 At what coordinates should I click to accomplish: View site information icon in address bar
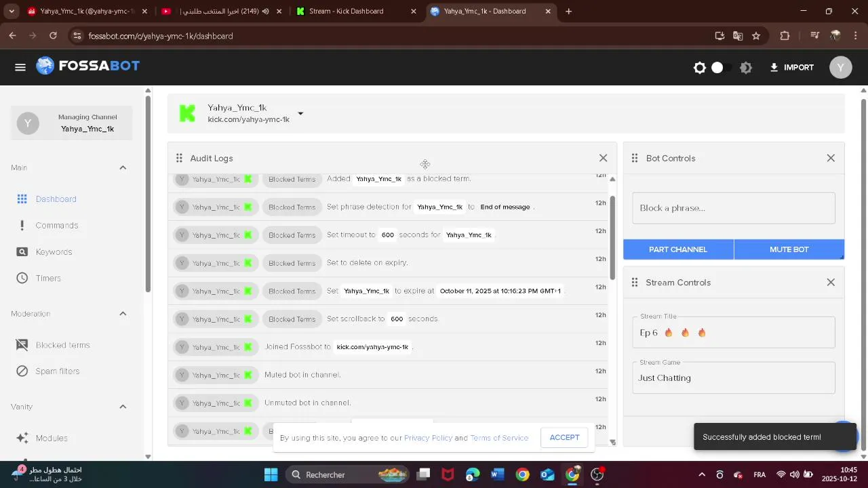[77, 36]
